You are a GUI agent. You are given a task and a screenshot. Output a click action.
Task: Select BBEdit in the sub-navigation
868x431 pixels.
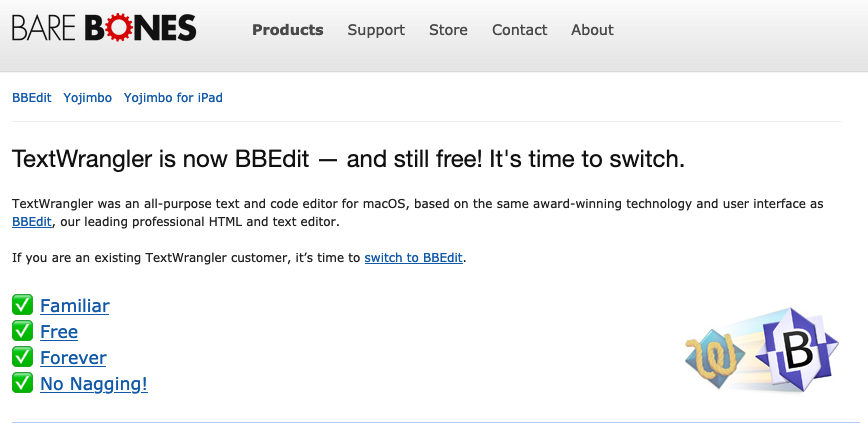pos(31,98)
